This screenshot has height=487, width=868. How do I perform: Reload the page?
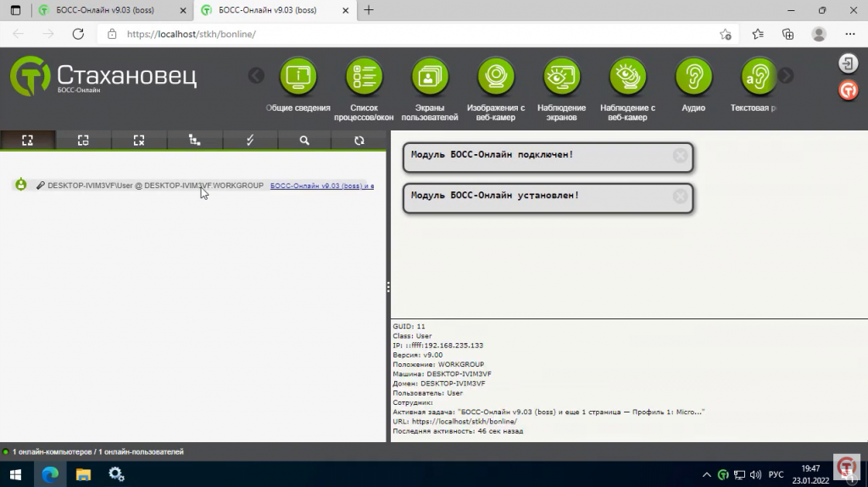point(78,34)
